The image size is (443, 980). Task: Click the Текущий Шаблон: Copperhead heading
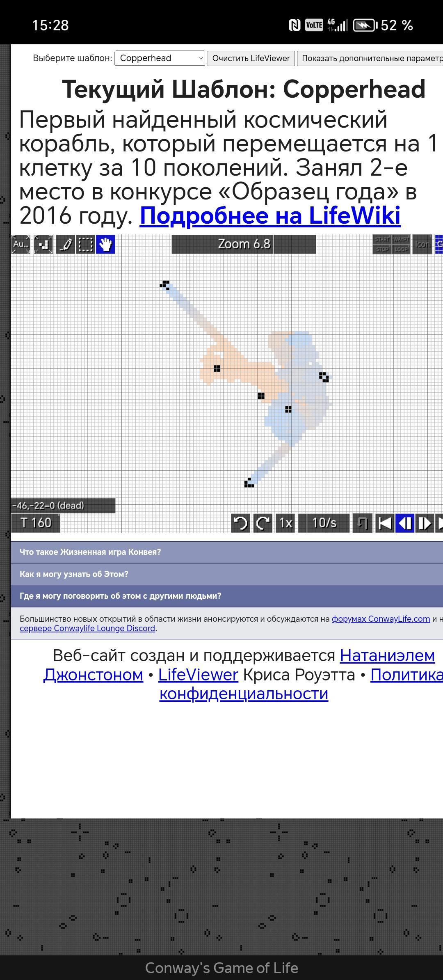click(x=244, y=89)
